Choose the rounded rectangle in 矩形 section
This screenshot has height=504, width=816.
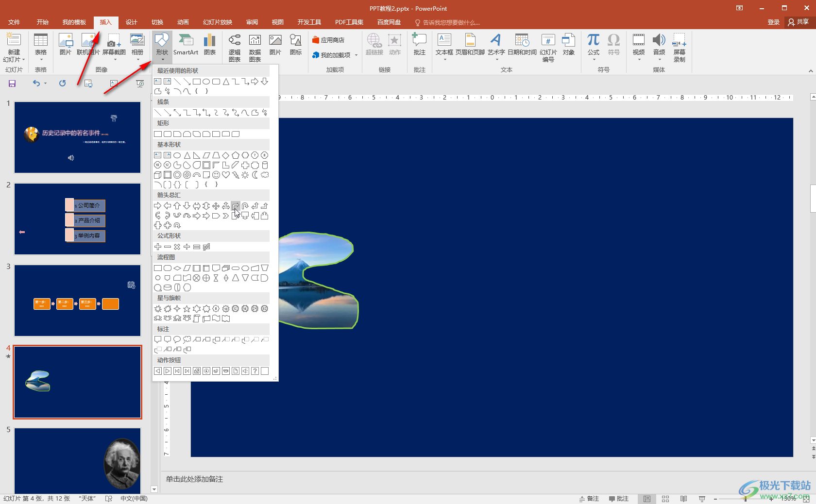pos(168,134)
